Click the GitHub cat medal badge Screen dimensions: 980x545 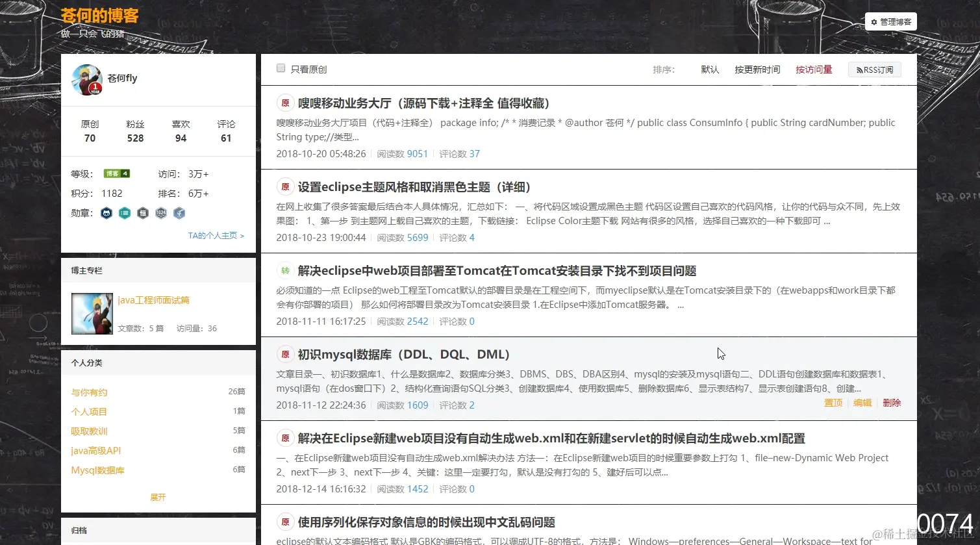click(x=107, y=213)
